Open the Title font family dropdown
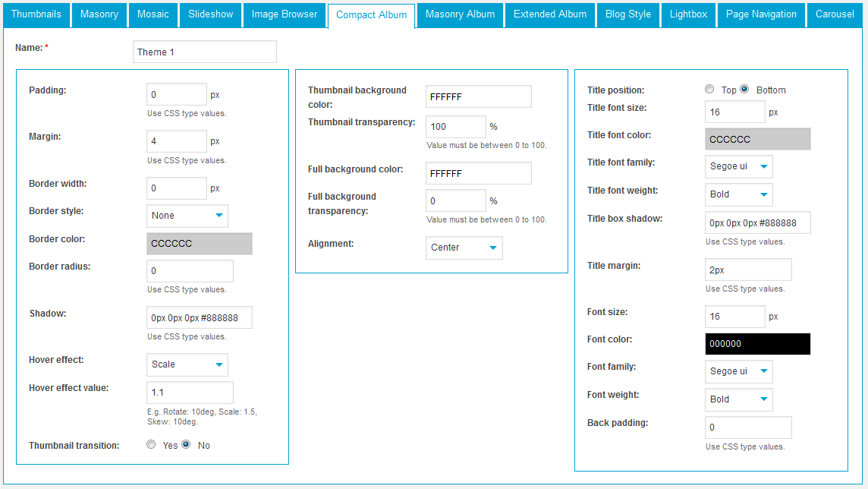868x489 pixels. (739, 166)
